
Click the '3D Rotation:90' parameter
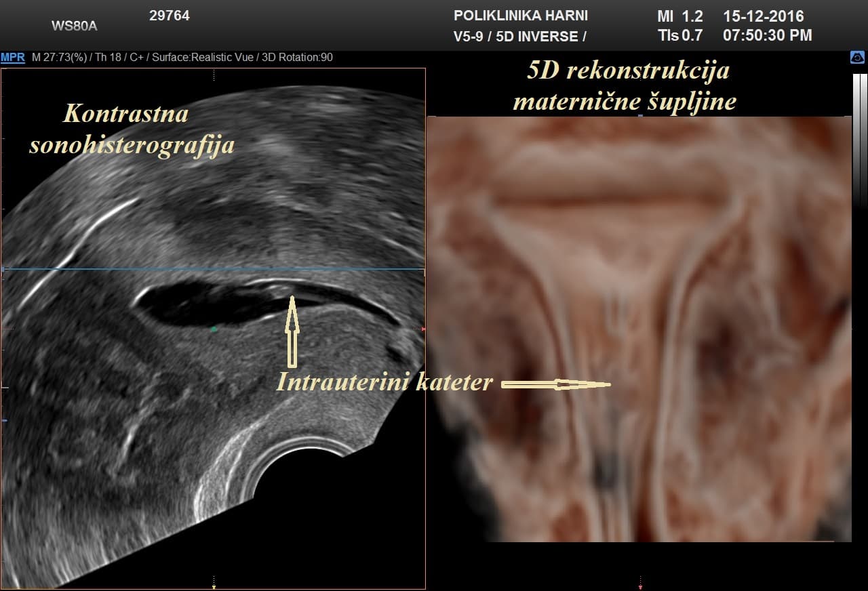coord(298,58)
